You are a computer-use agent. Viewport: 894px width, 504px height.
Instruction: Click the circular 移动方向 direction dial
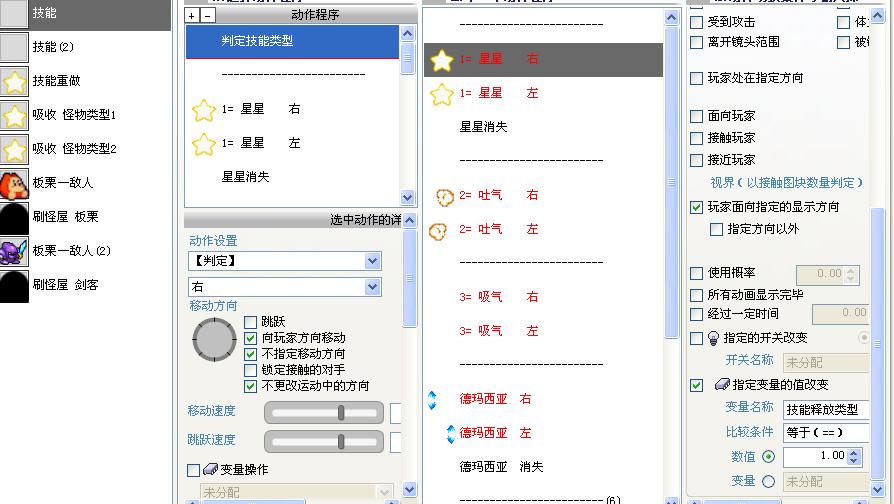[214, 340]
